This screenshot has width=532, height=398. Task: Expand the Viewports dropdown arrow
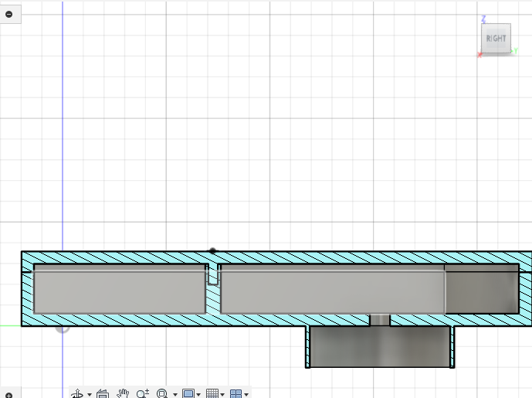246,395
